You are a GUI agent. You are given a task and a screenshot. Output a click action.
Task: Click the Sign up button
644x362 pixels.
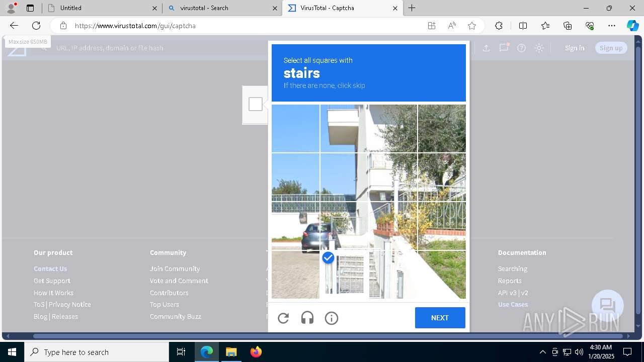611,48
